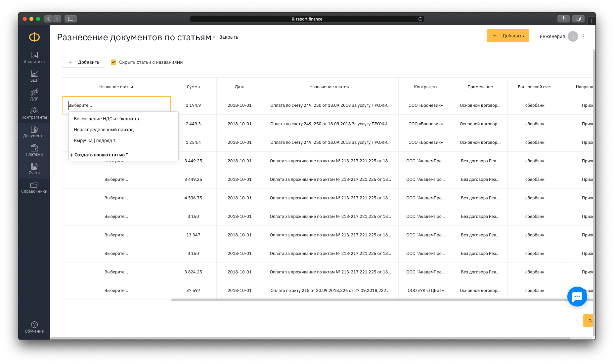Open the БДР section
Screen dimensions: 614x364
pyautogui.click(x=34, y=76)
